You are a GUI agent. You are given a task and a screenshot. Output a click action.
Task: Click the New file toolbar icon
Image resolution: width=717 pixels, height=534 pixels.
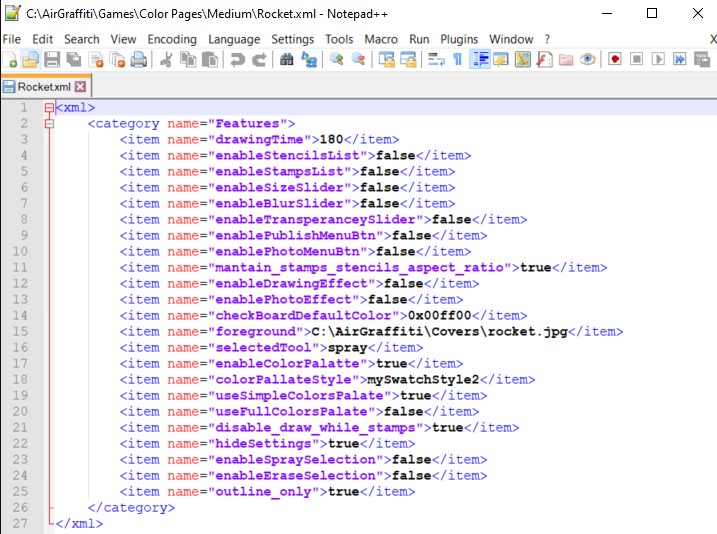pos(10,59)
